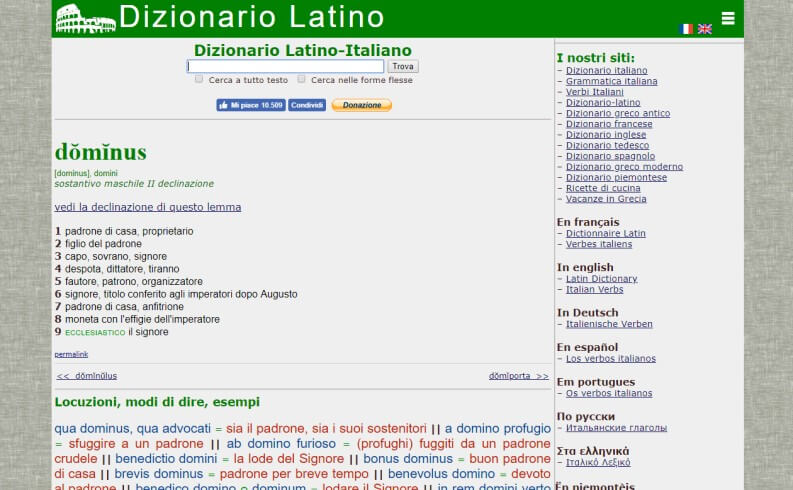Image resolution: width=793 pixels, height=490 pixels.
Task: Open Dizionario italiano link
Action: (606, 70)
